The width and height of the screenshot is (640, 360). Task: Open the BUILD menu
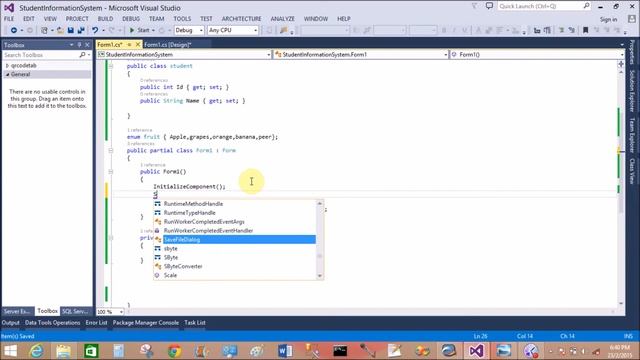coord(105,19)
